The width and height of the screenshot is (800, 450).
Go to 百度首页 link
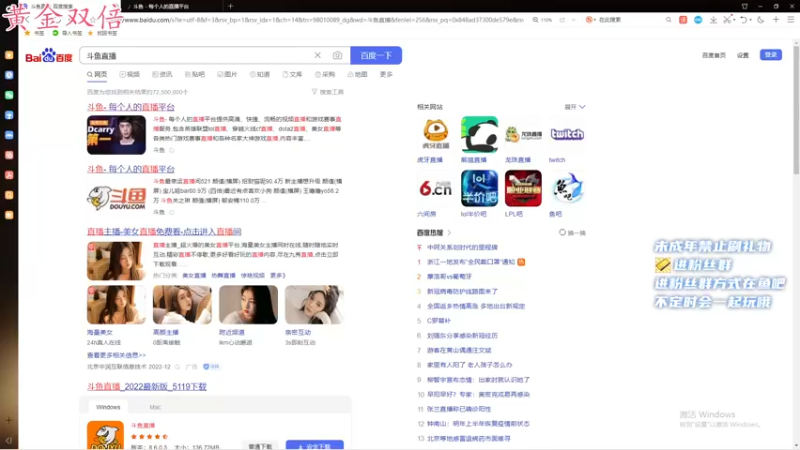(713, 55)
